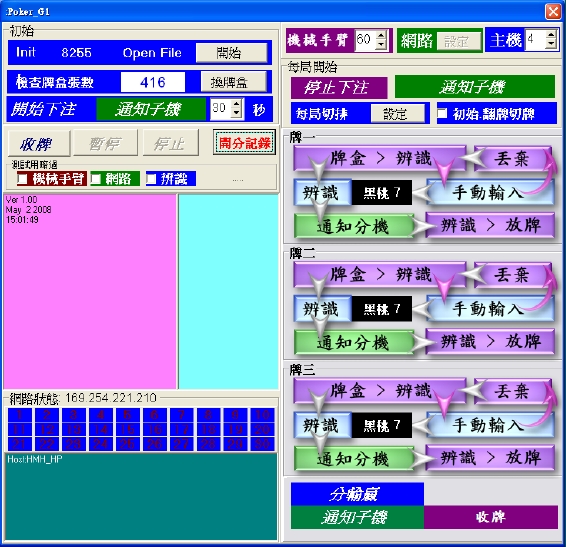This screenshot has height=547, width=566.
Task: Click the 開分記錄 button
Action: tap(244, 143)
